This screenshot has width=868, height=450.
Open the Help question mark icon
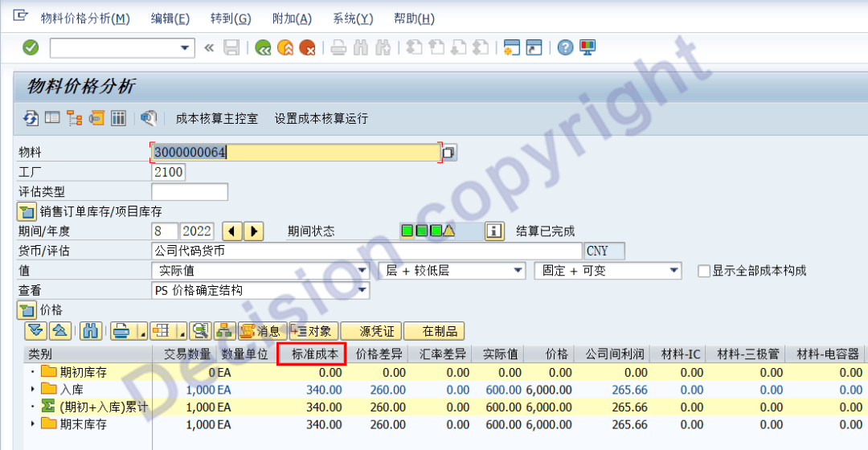coord(566,48)
